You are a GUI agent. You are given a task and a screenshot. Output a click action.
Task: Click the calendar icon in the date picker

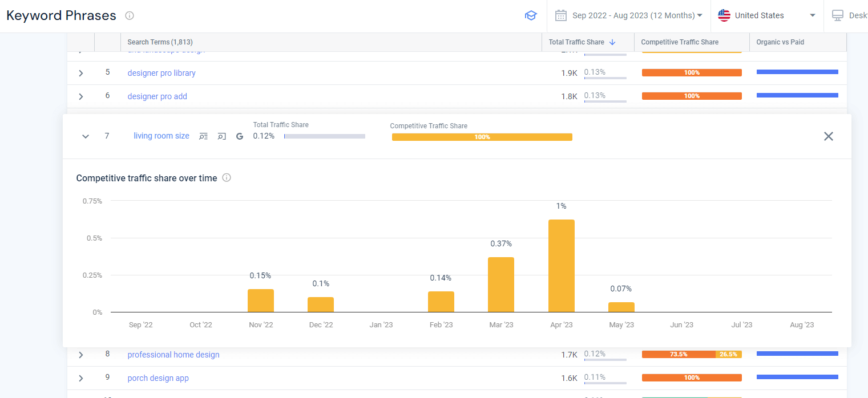click(561, 15)
